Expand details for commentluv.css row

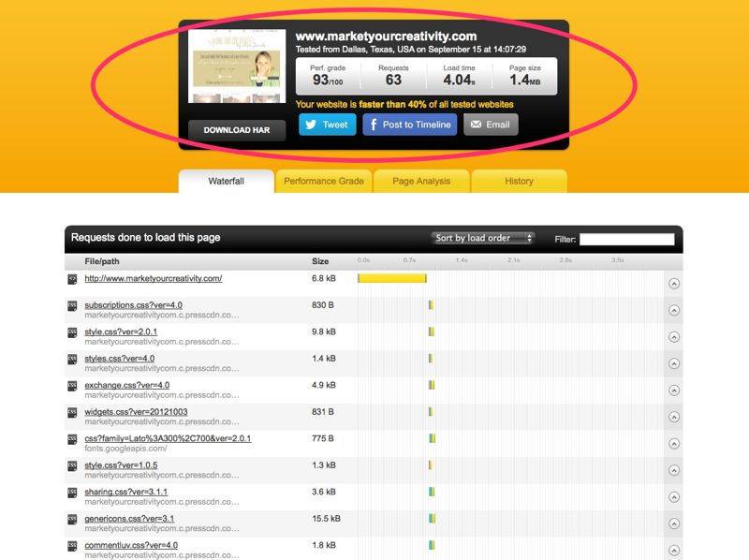coord(674,551)
